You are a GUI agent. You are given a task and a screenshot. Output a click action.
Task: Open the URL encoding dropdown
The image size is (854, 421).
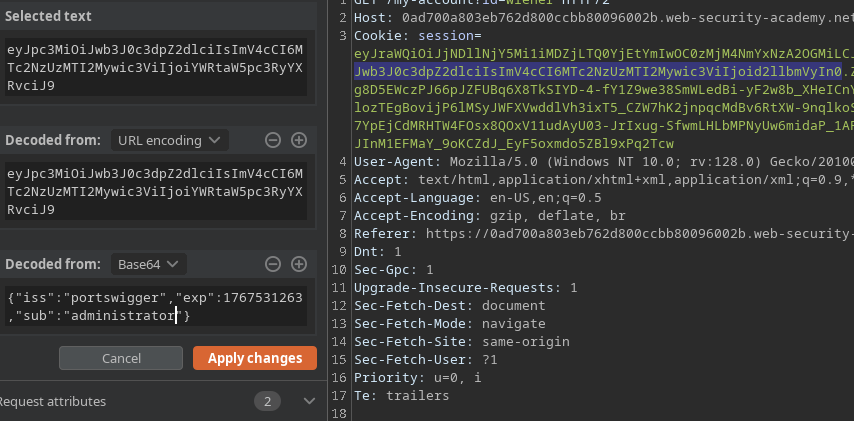tap(169, 140)
